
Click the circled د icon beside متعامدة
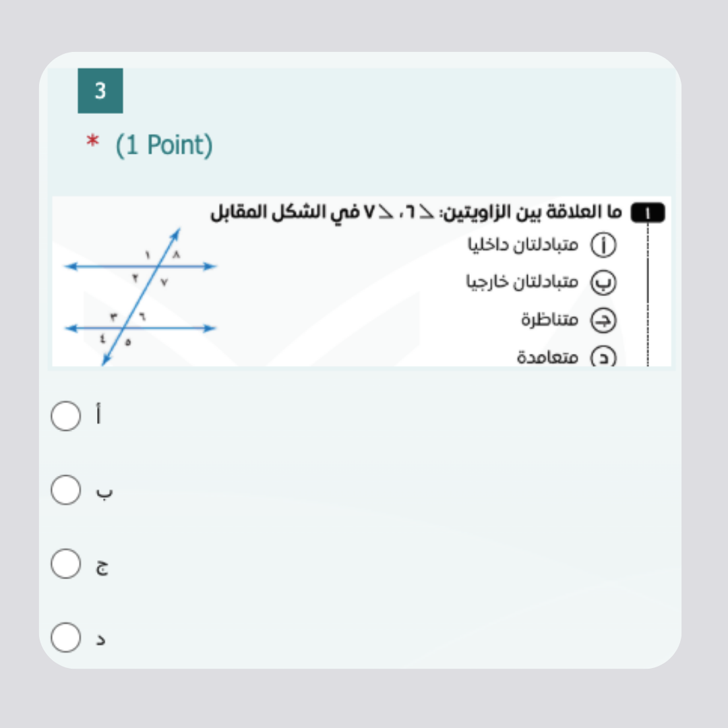[603, 357]
